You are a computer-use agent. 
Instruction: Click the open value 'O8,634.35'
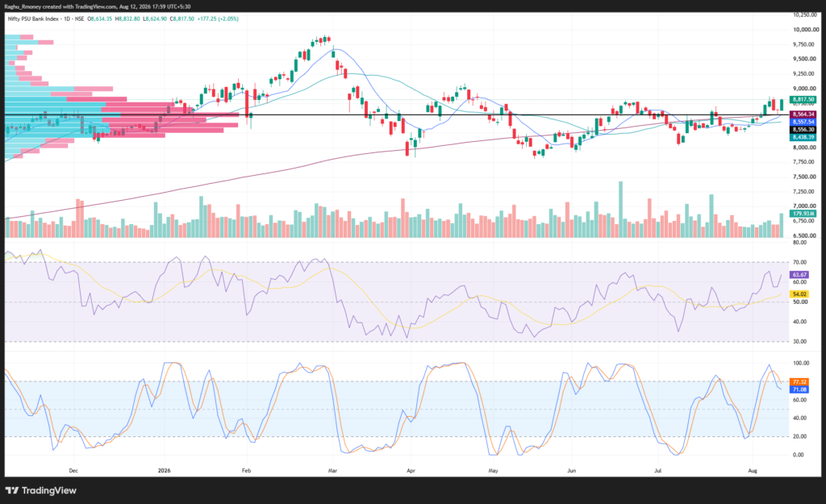(100, 19)
